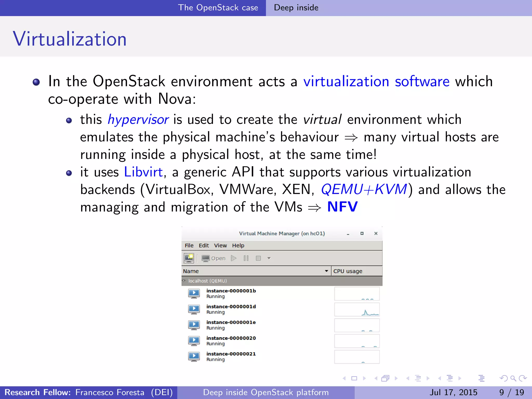532x399 pixels.
Task: Open the File menu
Action: tap(189, 245)
